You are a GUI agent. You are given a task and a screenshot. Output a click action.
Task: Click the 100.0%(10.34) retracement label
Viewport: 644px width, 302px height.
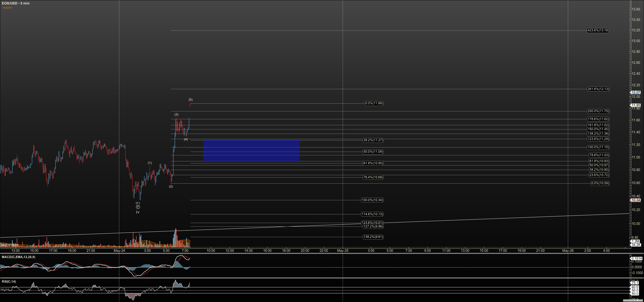(372, 200)
